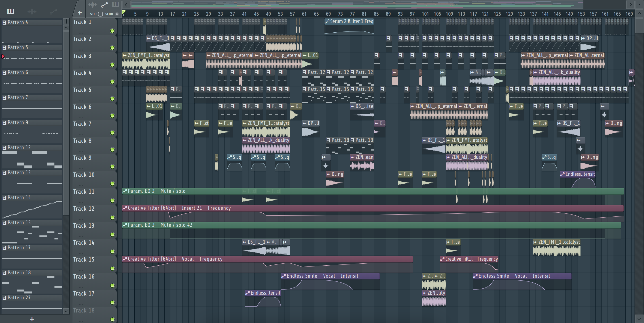
Task: Show patterns in picker via piano icon
Action: click(x=11, y=11)
